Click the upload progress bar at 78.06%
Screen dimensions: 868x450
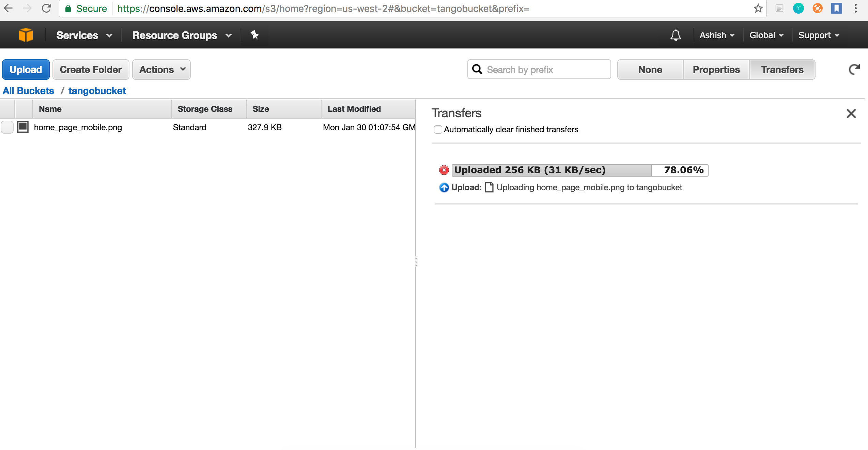[580, 170]
